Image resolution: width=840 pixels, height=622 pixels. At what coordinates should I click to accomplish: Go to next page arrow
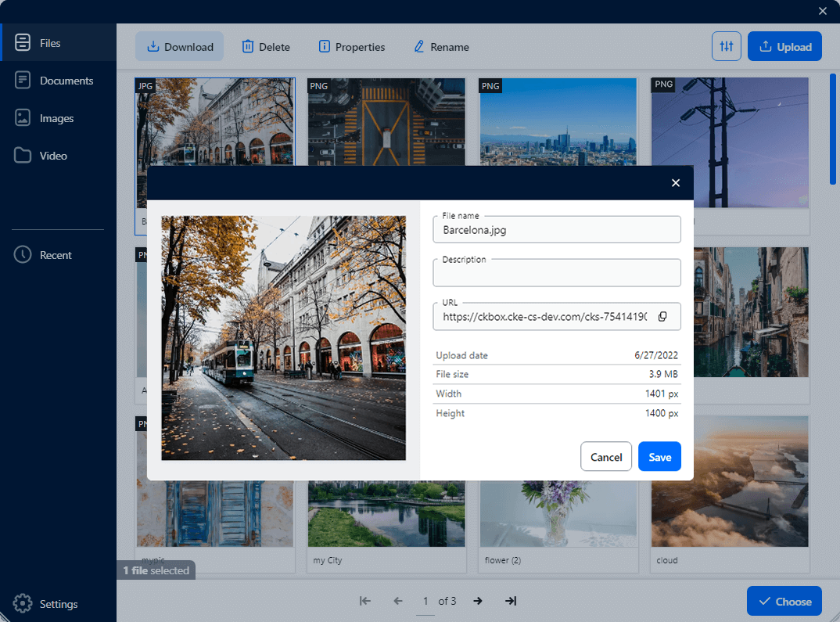(478, 601)
